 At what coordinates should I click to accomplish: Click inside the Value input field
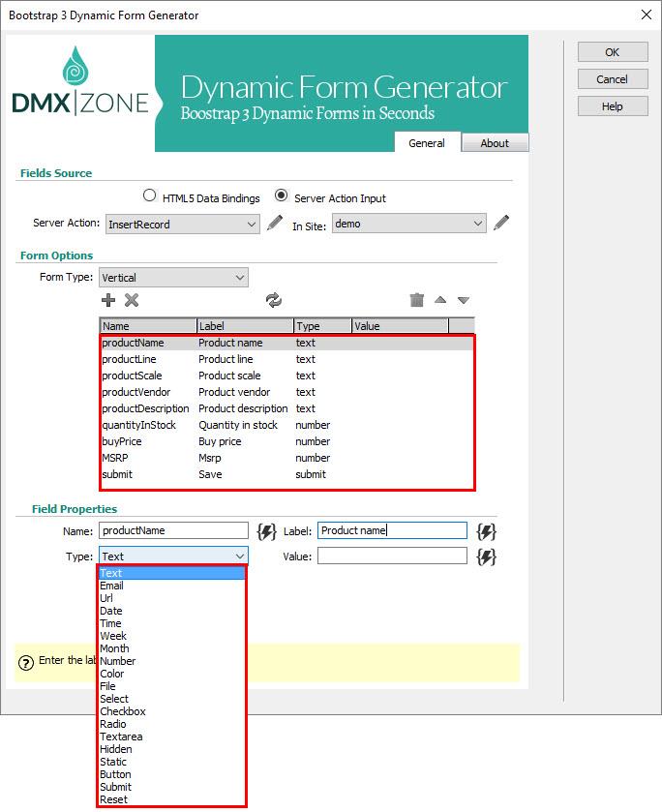392,556
